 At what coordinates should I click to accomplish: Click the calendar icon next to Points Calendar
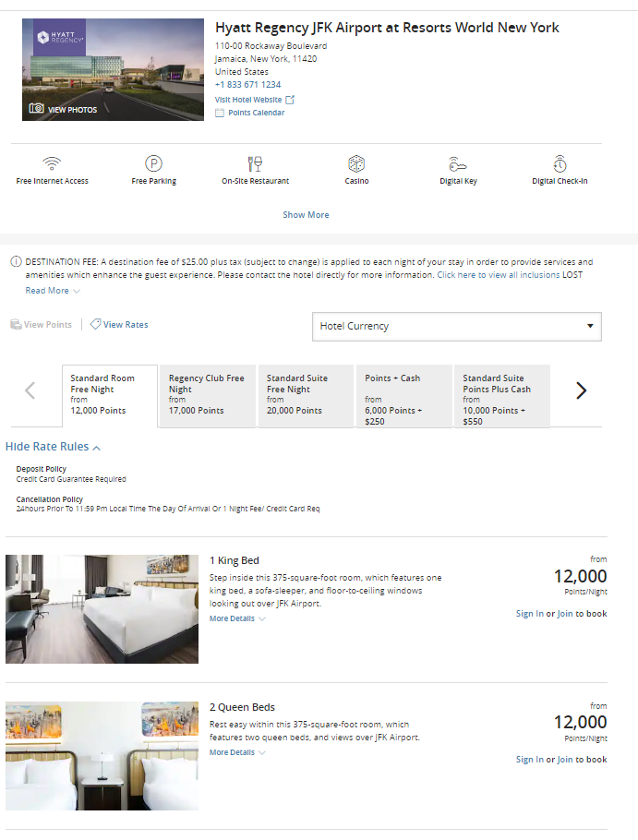pyautogui.click(x=220, y=113)
